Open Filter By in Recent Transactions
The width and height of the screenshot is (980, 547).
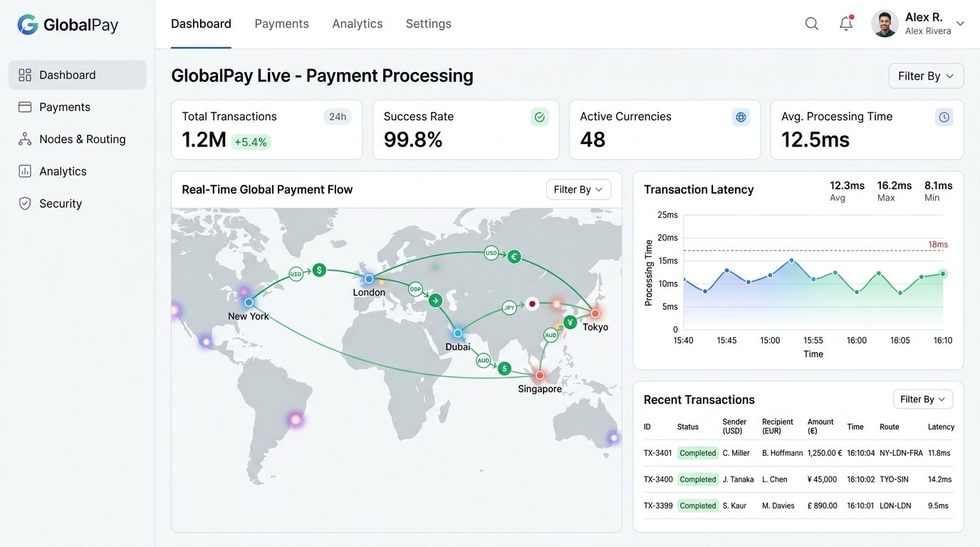pyautogui.click(x=923, y=400)
